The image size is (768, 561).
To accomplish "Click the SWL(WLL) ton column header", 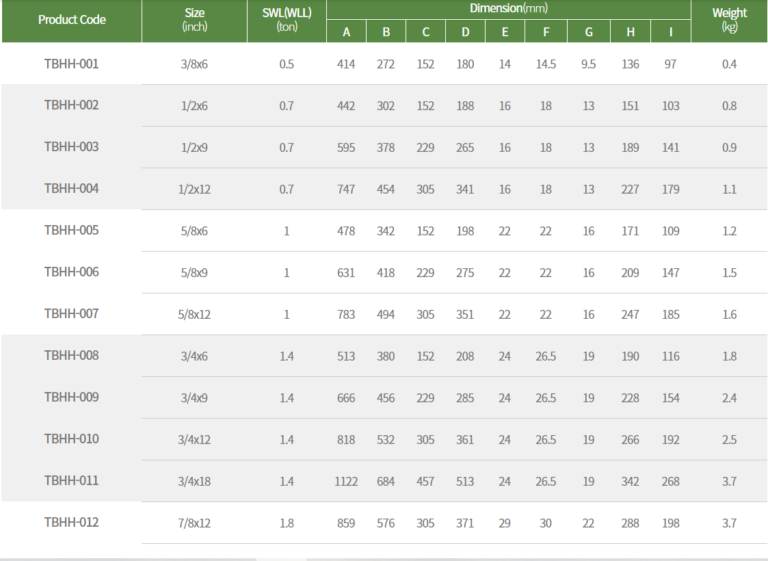I will pyautogui.click(x=286, y=20).
